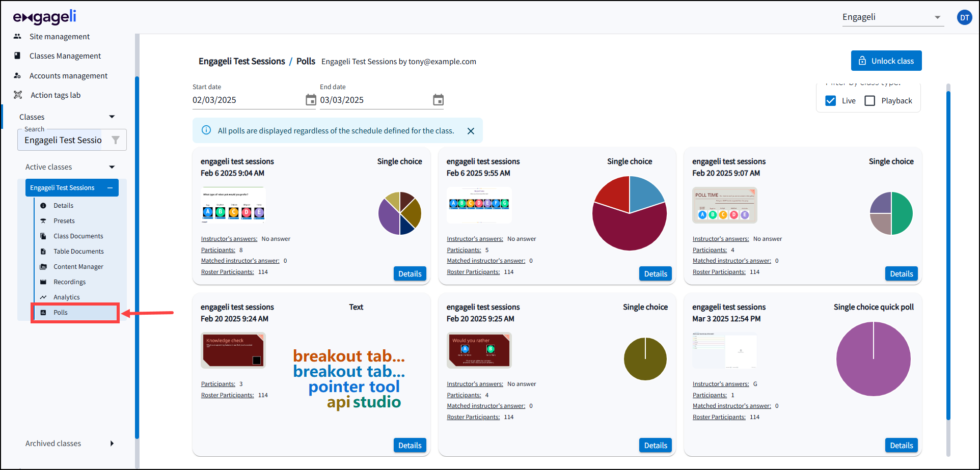Open Site management
Image resolution: width=980 pixels, height=470 pixels.
click(x=60, y=37)
